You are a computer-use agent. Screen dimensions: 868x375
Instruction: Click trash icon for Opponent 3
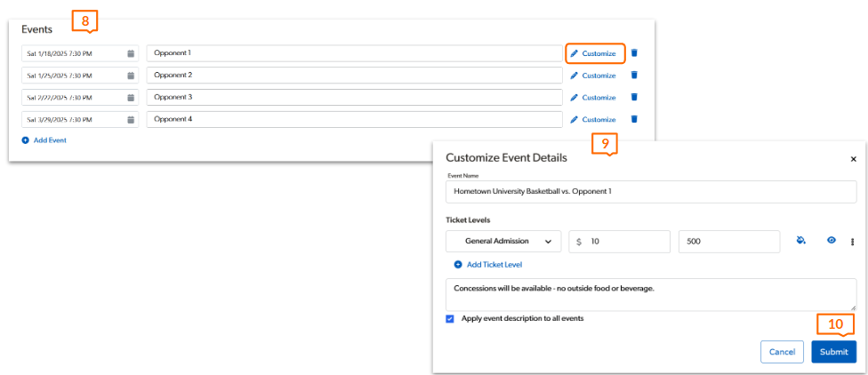[634, 98]
